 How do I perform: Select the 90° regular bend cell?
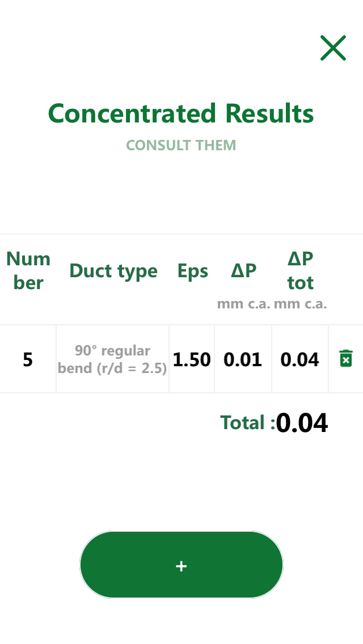(x=112, y=358)
